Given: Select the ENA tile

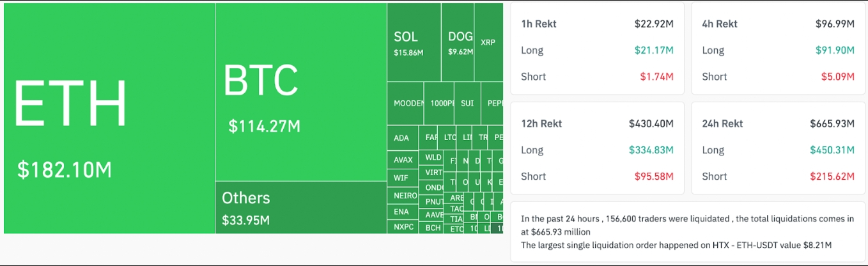Looking at the screenshot, I should (x=401, y=212).
